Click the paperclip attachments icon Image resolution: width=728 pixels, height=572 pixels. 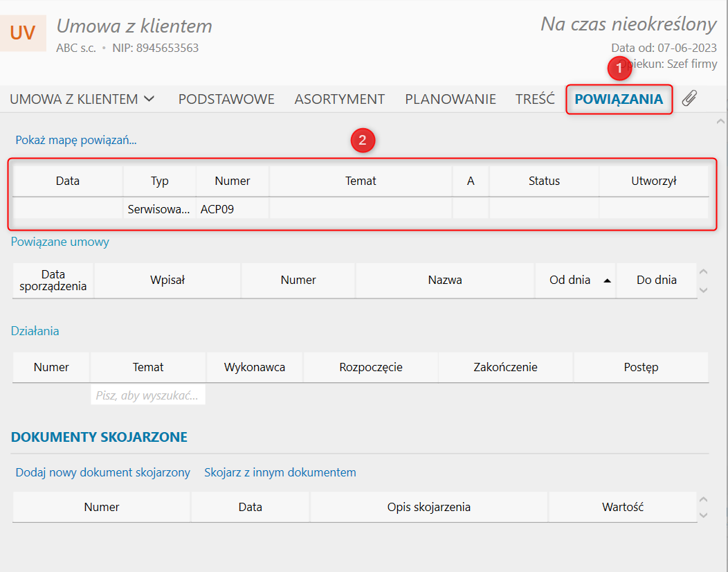689,99
